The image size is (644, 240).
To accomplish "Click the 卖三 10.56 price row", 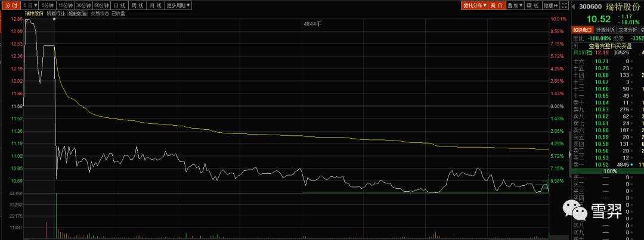I will [x=608, y=151].
